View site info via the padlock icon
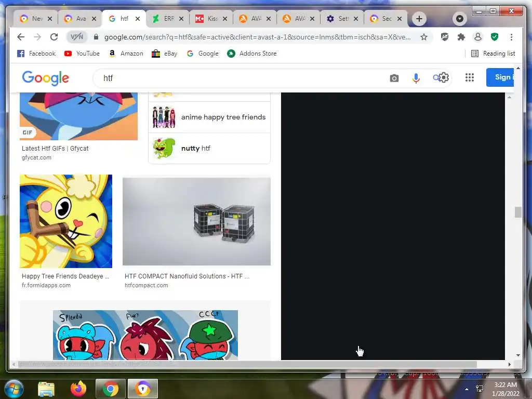This screenshot has height=399, width=532. pos(96,37)
